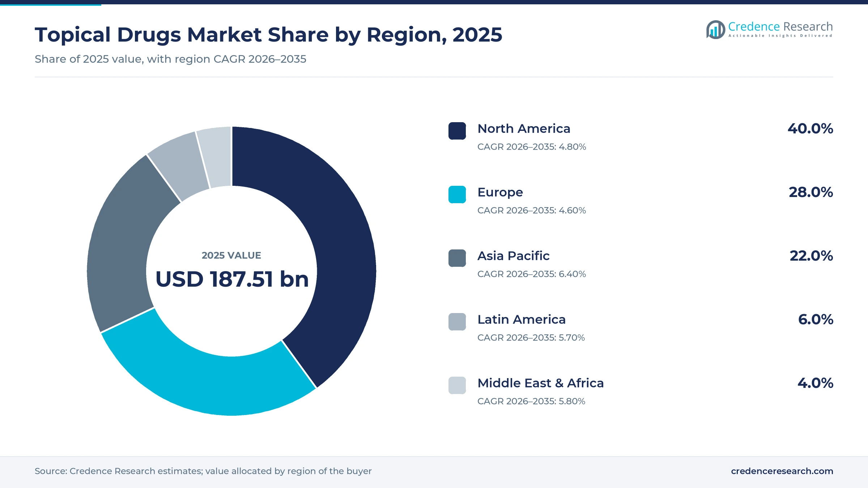Click the 'Asia Pacific' legend label

[x=514, y=256]
